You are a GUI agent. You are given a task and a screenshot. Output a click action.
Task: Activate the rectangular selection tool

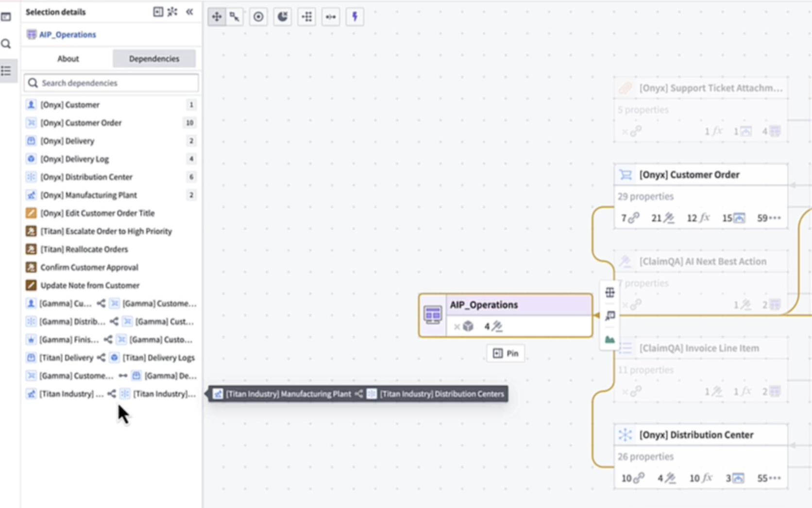pyautogui.click(x=234, y=17)
